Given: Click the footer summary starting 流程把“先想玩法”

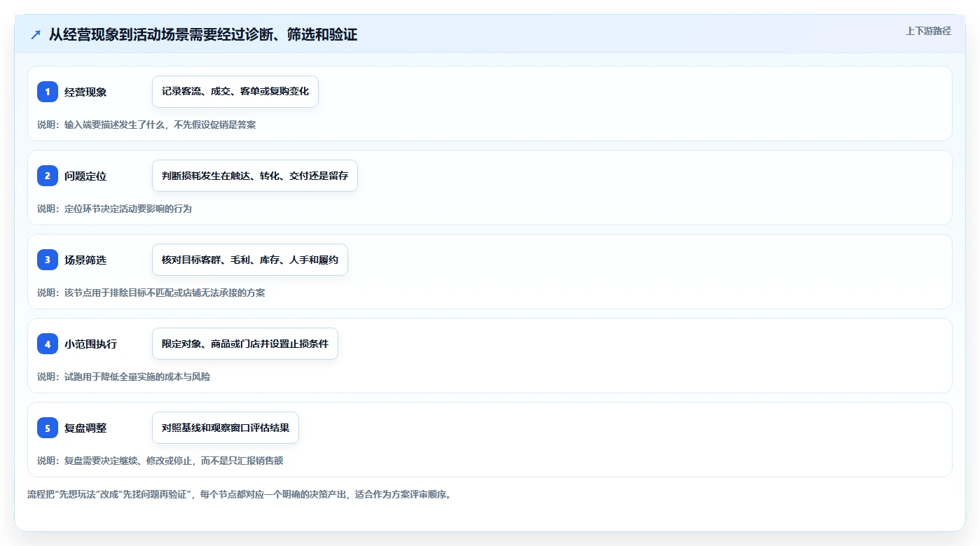Looking at the screenshot, I should tap(240, 494).
